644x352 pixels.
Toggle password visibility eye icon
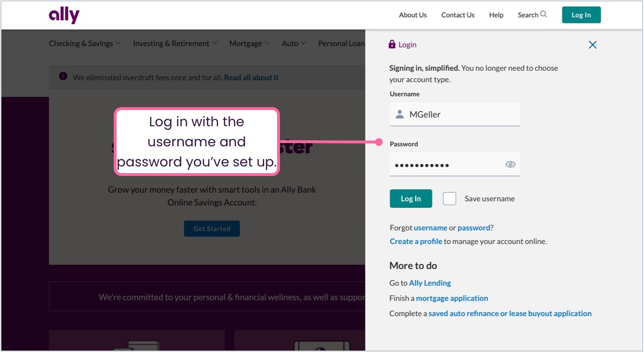[x=510, y=165]
